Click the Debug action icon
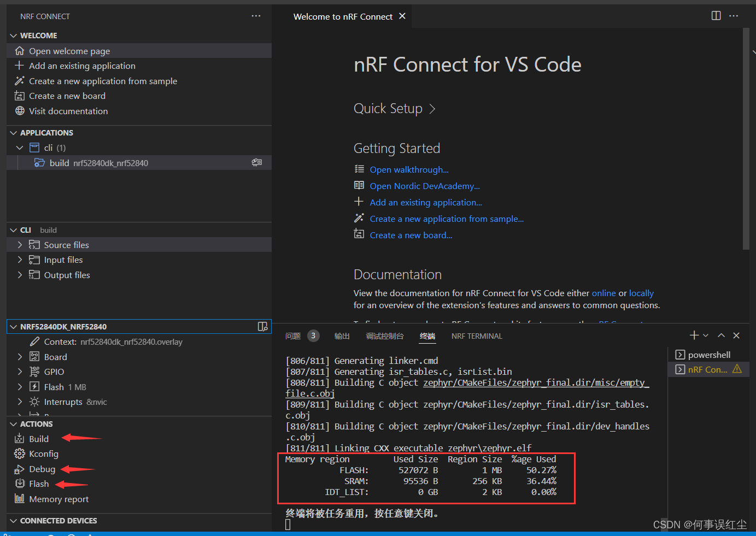 coord(20,469)
